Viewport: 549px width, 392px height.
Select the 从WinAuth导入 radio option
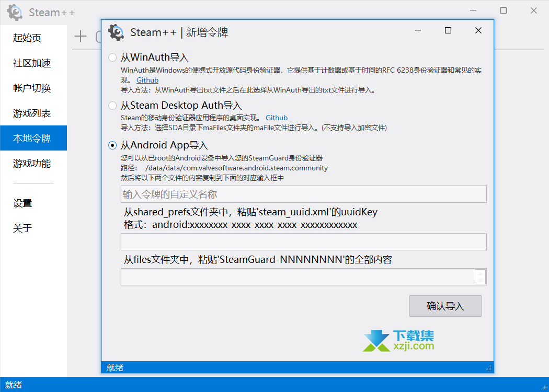point(112,57)
